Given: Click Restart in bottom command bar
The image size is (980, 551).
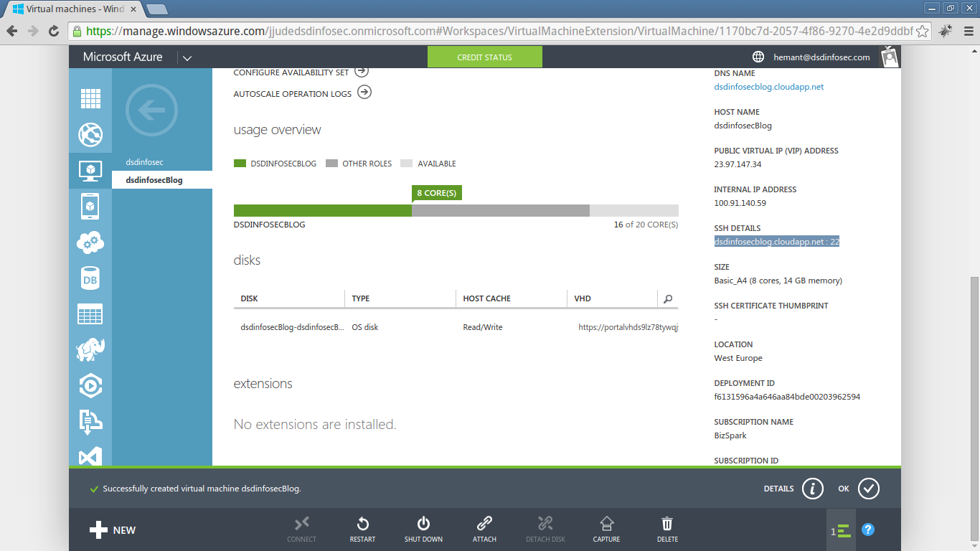Looking at the screenshot, I should [x=362, y=529].
